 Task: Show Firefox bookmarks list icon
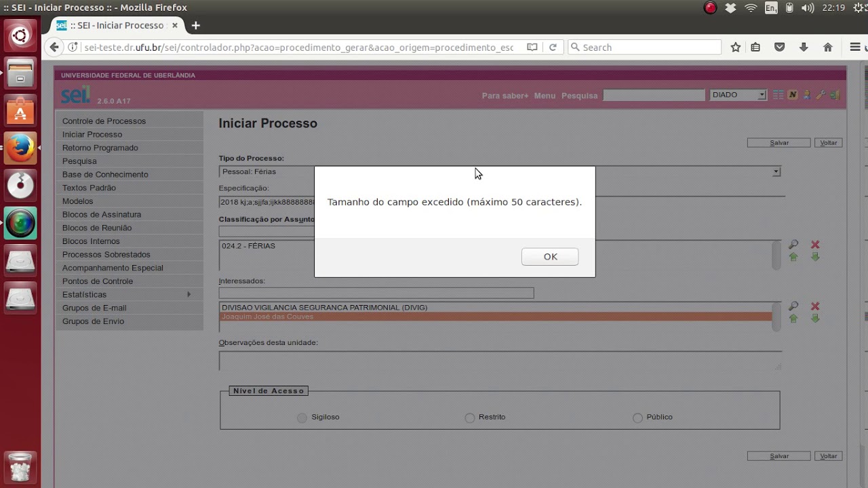(x=755, y=47)
